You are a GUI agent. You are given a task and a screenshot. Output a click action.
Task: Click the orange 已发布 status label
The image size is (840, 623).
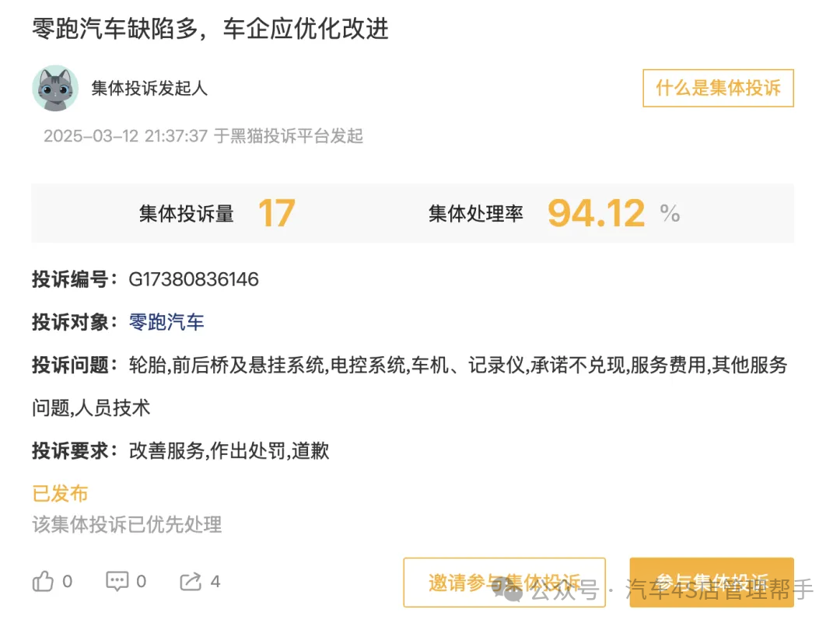pos(60,493)
